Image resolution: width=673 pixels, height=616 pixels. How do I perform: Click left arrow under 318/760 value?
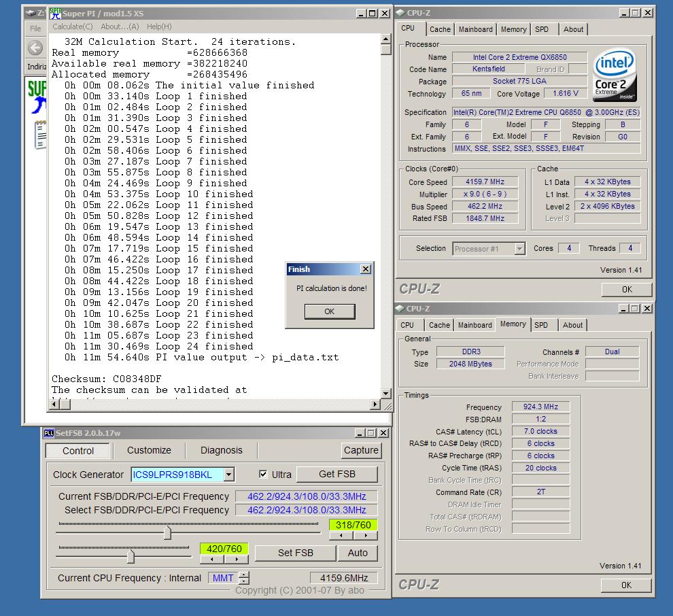pyautogui.click(x=341, y=536)
